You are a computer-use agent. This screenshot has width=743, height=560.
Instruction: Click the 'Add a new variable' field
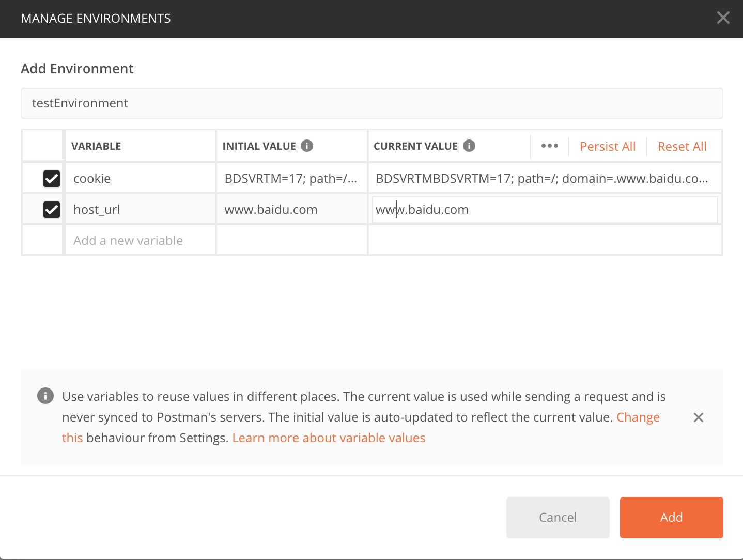[141, 240]
